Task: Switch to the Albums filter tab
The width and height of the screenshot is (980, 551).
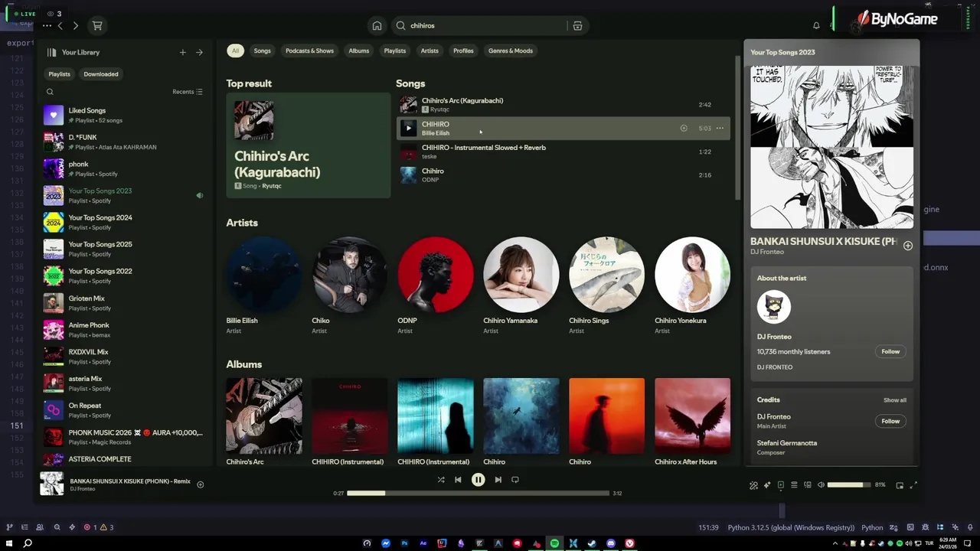Action: [358, 51]
